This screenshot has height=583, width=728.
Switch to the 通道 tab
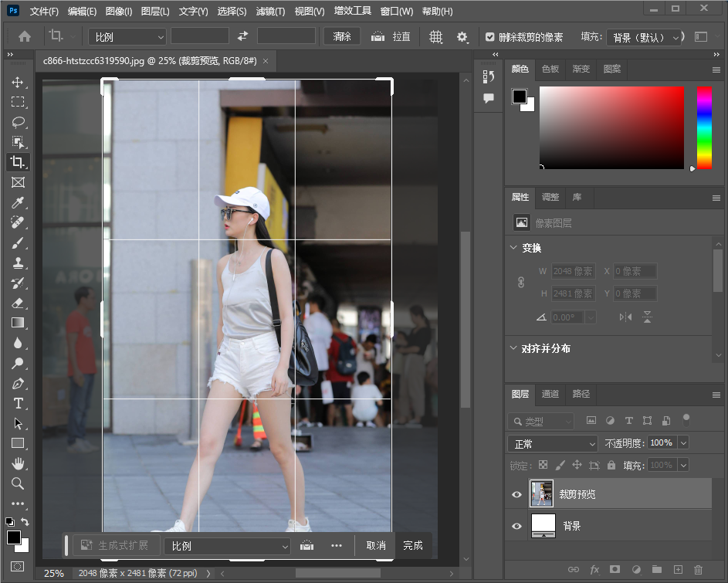coord(550,394)
